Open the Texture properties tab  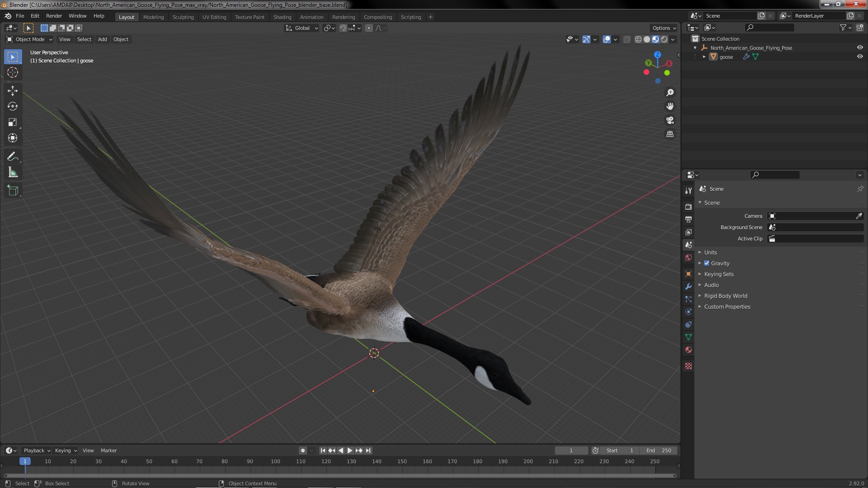click(689, 366)
